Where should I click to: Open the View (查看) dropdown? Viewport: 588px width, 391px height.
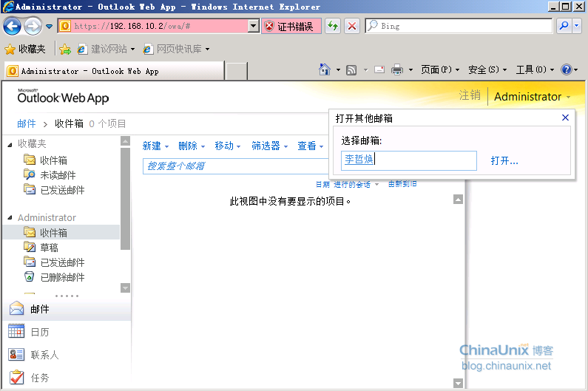click(x=311, y=146)
